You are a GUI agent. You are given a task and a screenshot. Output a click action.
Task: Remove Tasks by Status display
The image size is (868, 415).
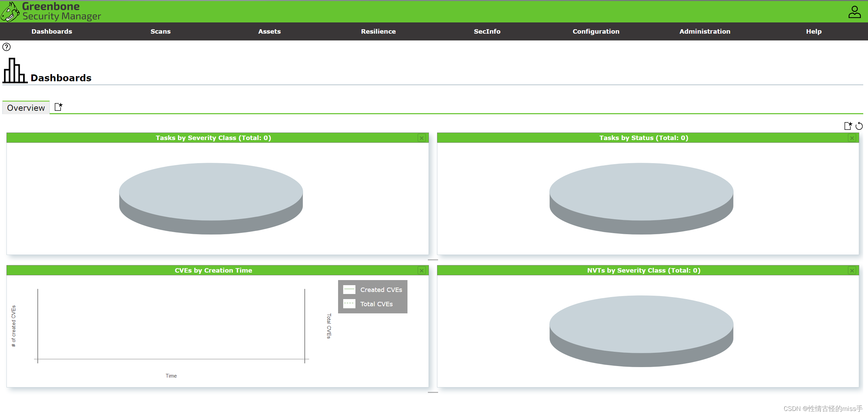point(852,138)
